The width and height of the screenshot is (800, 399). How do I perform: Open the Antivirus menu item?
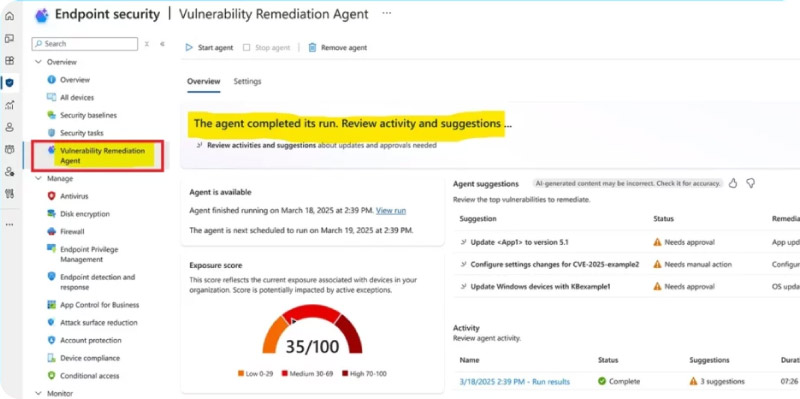coord(74,196)
